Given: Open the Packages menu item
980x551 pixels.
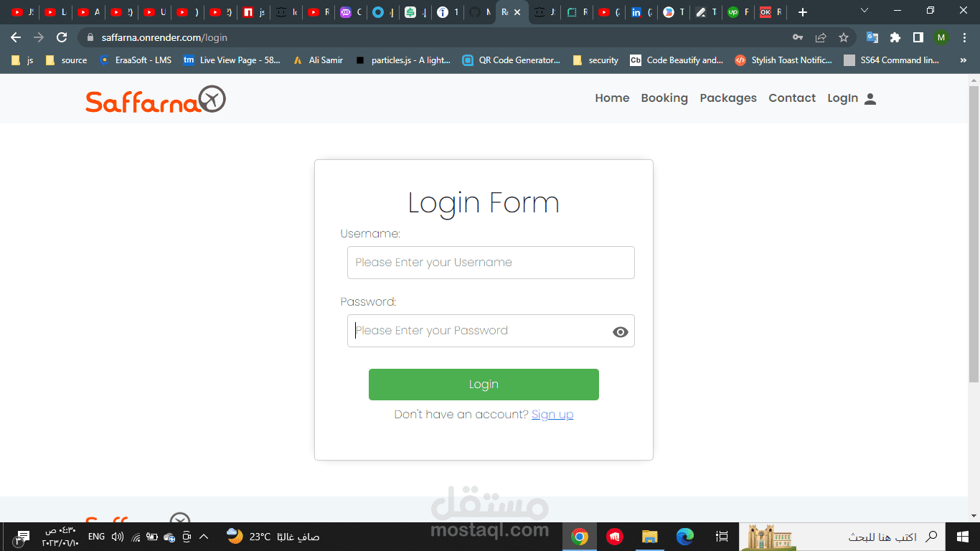Looking at the screenshot, I should 728,98.
